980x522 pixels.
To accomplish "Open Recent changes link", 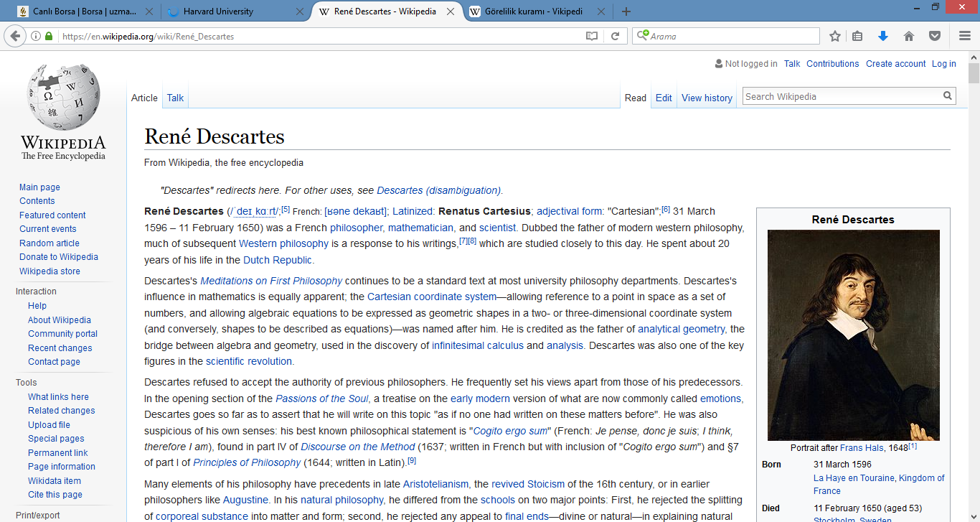I will tap(60, 348).
